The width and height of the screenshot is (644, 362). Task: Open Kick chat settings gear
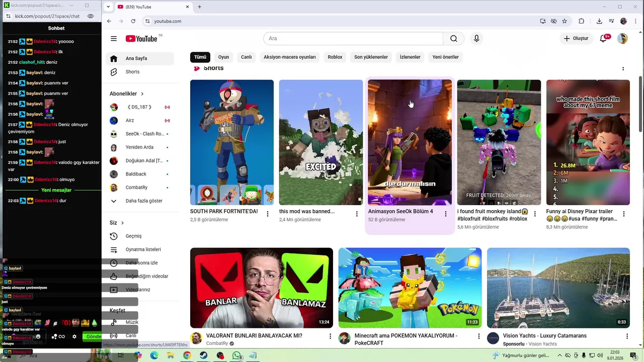(x=74, y=336)
